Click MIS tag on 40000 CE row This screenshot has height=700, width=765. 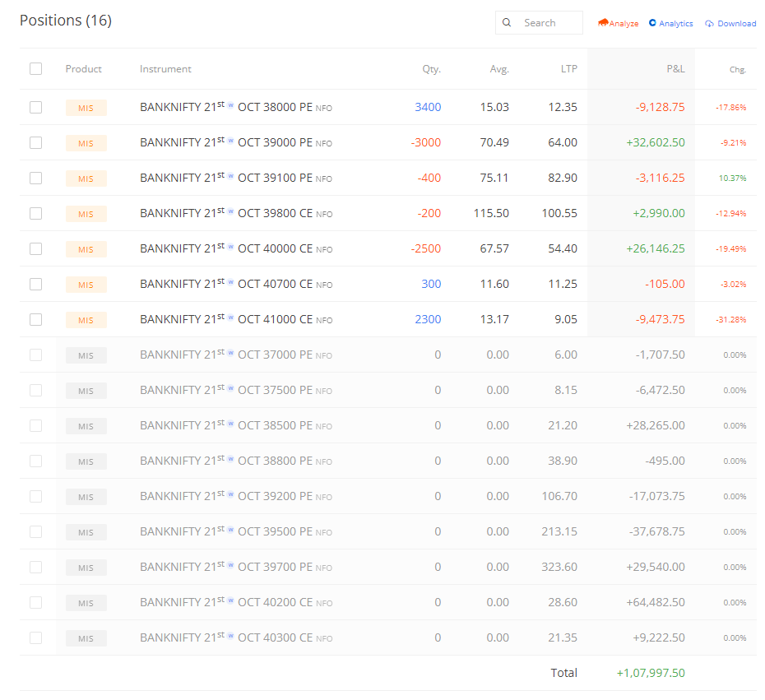tap(86, 249)
